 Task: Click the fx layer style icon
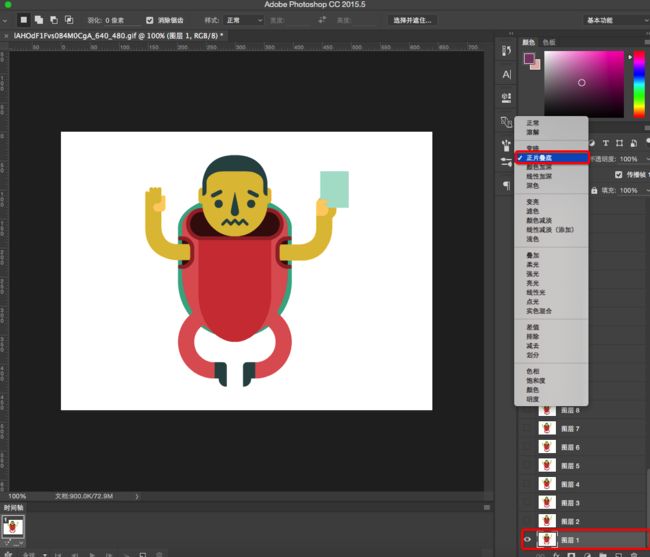pos(556,555)
